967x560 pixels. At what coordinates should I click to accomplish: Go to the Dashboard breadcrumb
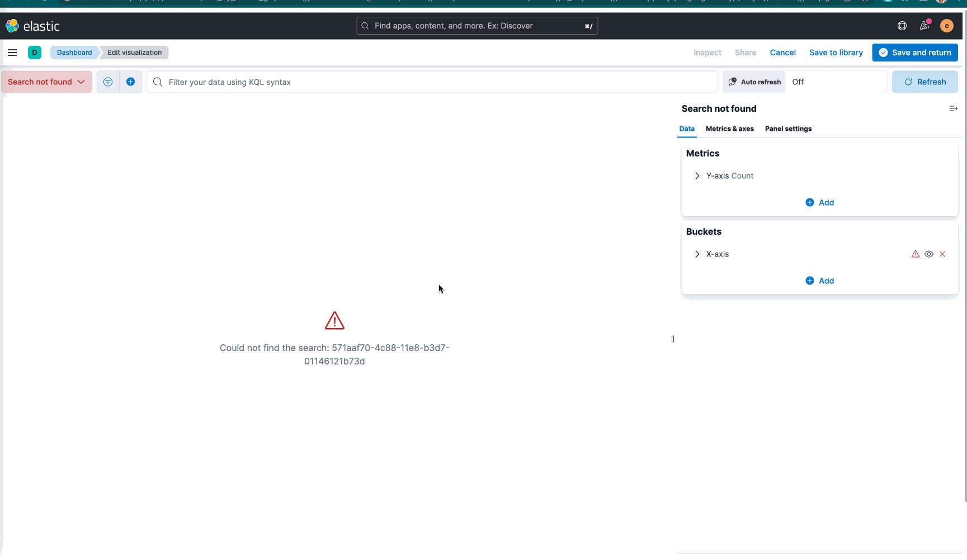click(x=74, y=53)
